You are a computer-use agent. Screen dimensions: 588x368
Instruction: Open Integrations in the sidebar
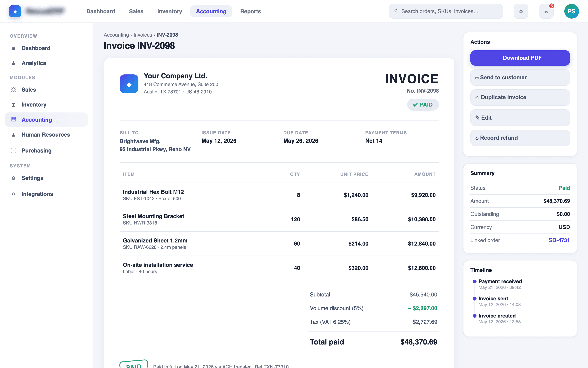pos(46,194)
